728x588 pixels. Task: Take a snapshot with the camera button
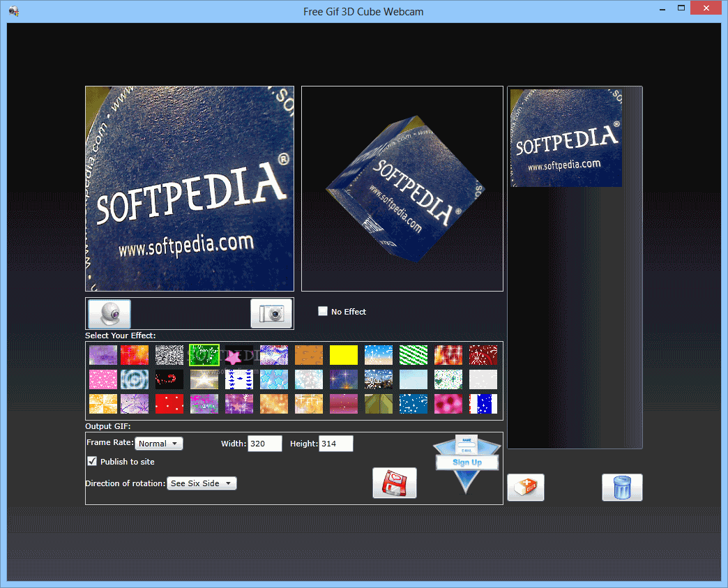[x=271, y=313]
